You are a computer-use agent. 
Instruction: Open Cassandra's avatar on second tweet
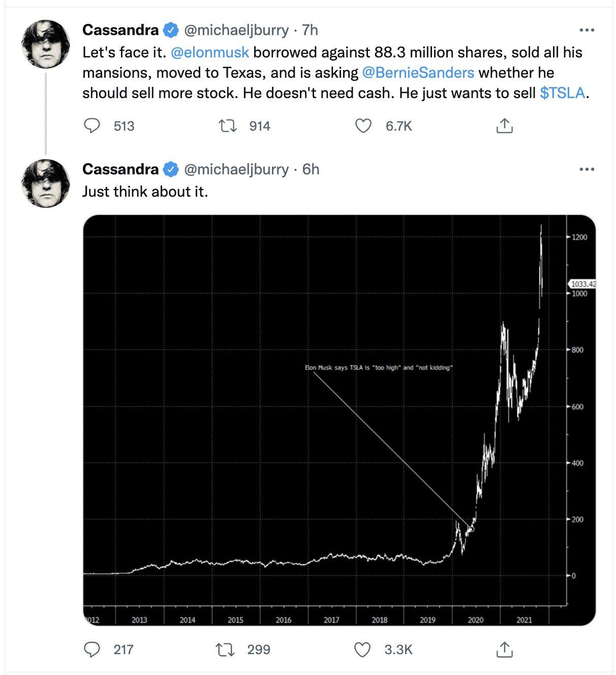tap(46, 183)
